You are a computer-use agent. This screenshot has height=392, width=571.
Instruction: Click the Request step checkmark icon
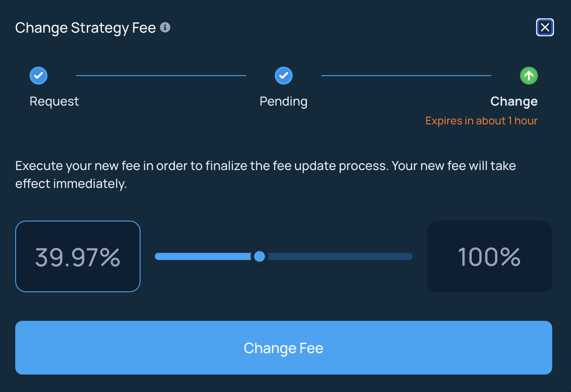pyautogui.click(x=38, y=76)
